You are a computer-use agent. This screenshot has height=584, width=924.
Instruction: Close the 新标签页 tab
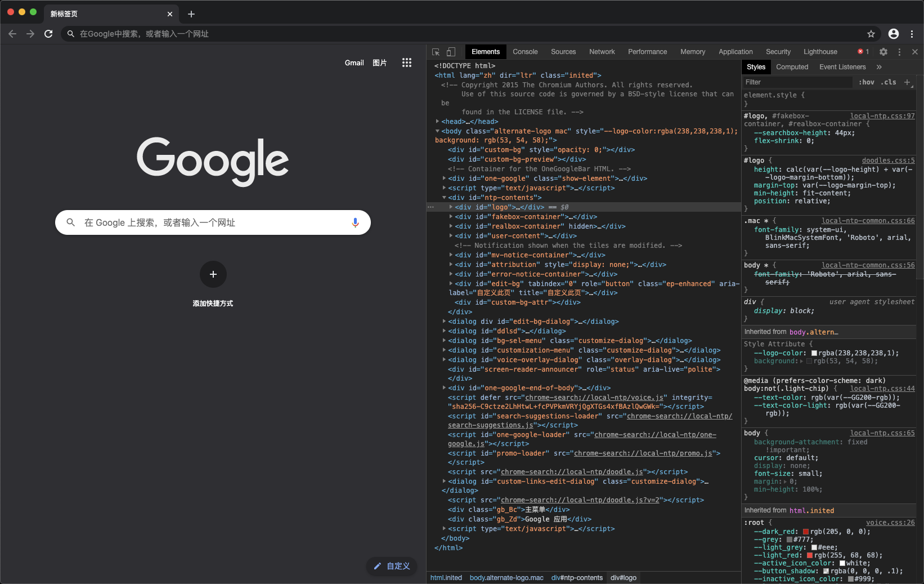click(x=170, y=14)
